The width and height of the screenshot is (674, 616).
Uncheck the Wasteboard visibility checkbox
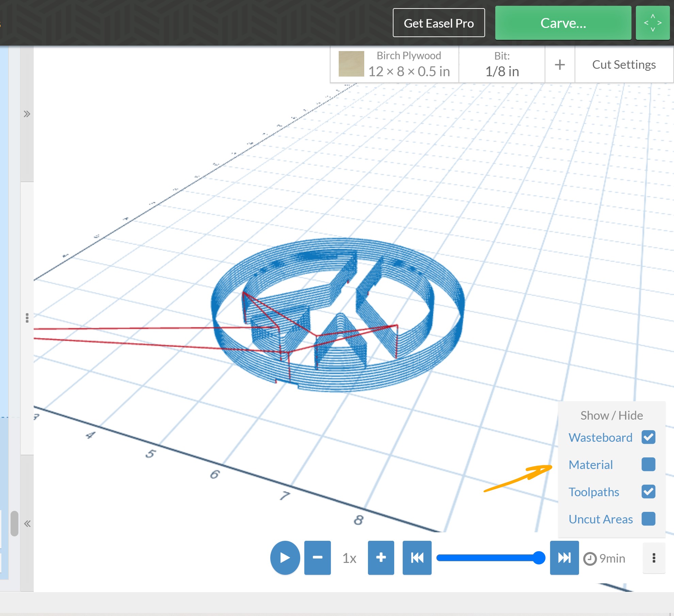coord(648,437)
